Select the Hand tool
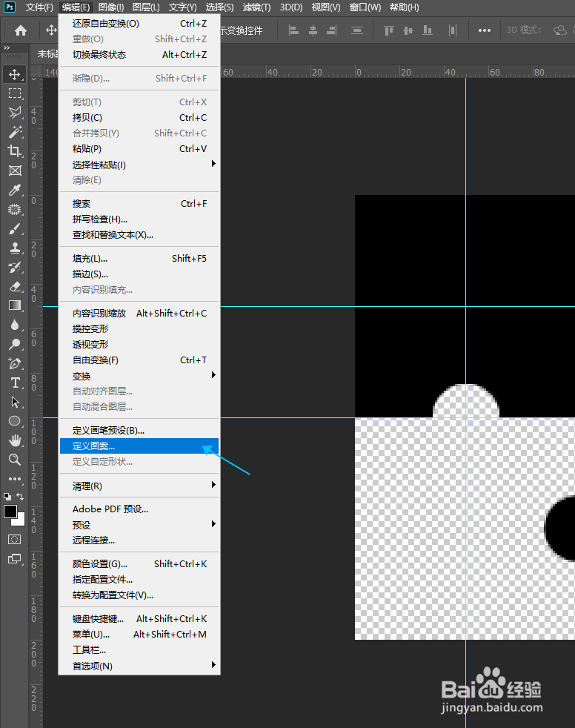 coord(15,440)
